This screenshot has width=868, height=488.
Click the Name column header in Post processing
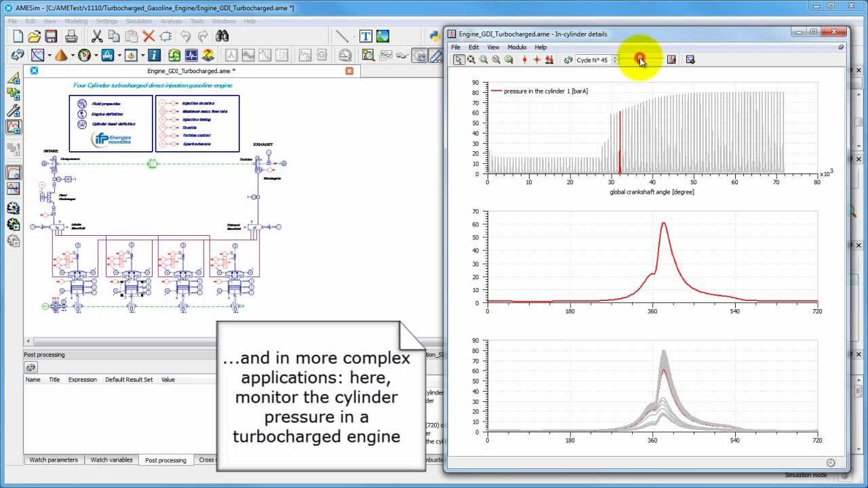click(x=33, y=380)
